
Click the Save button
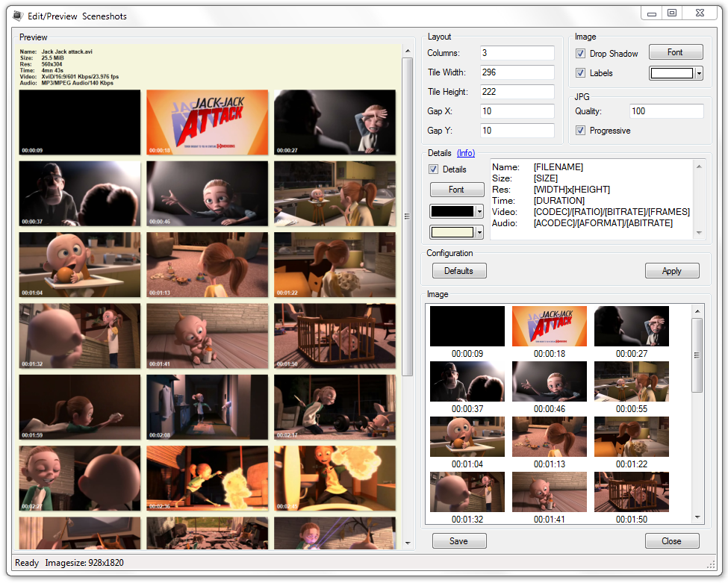tap(459, 540)
